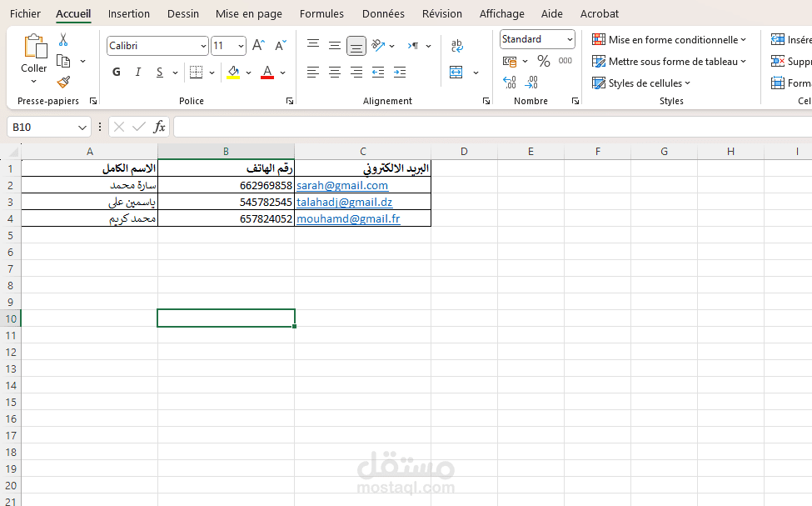Open the Fichier menu
The width and height of the screenshot is (812, 506).
coord(25,14)
